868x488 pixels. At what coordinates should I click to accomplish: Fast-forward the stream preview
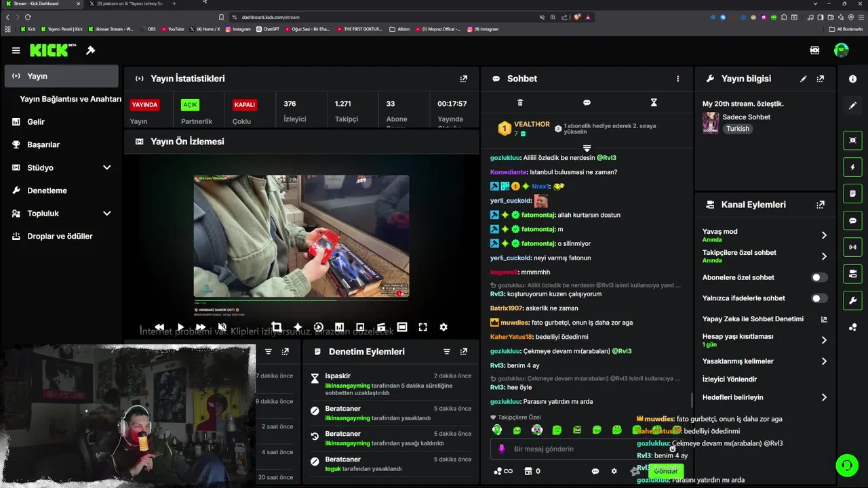(201, 327)
